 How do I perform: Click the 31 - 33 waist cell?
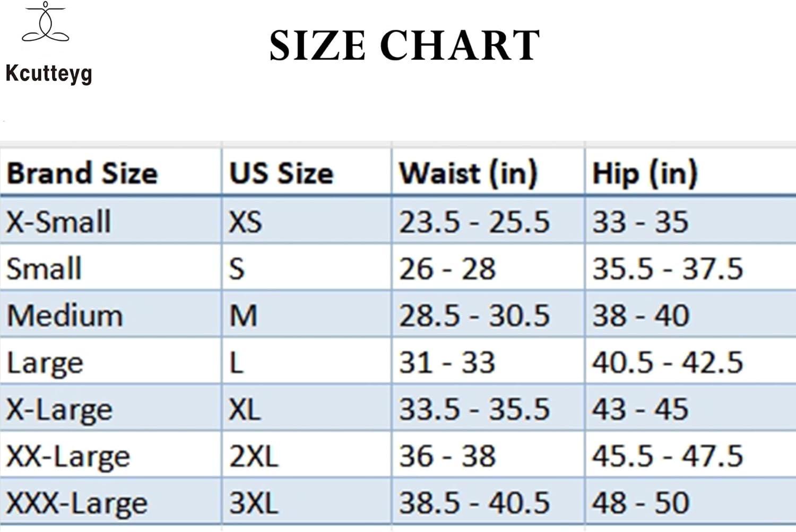pyautogui.click(x=447, y=363)
